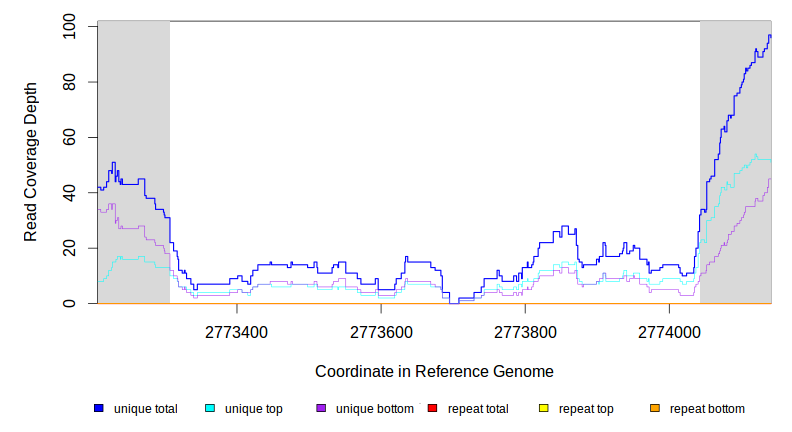This screenshot has width=792, height=432.
Task: Click the left gray shaded flanking region
Action: coord(133,100)
